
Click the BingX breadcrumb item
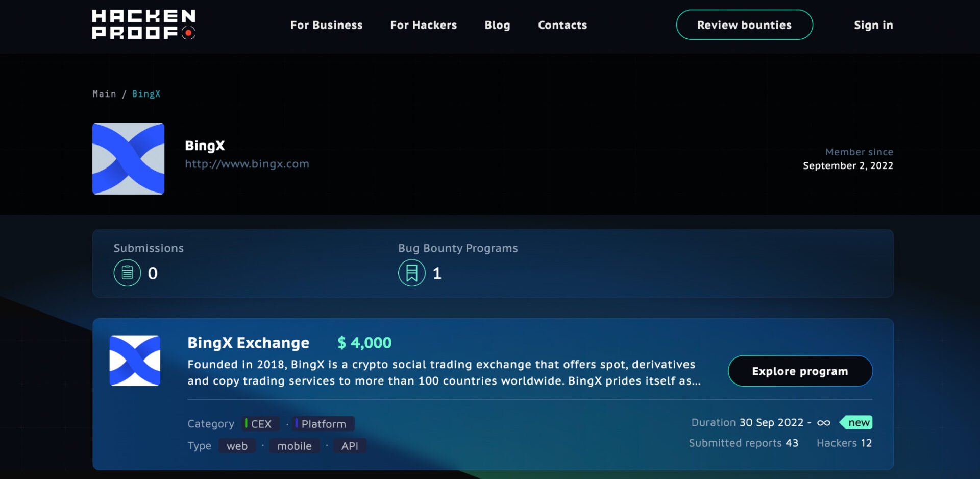coord(146,94)
